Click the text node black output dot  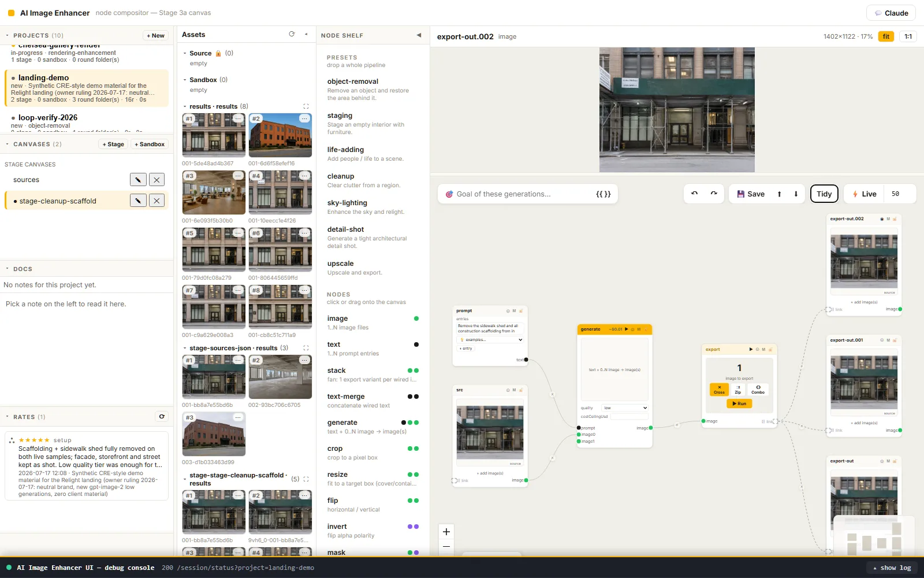pos(416,344)
